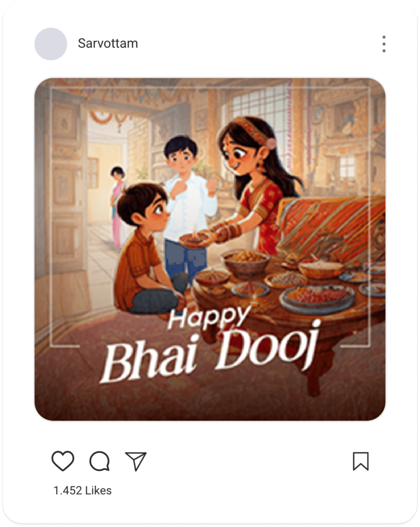The width and height of the screenshot is (420, 527).
Task: Open comments via speech bubble icon
Action: tap(99, 461)
